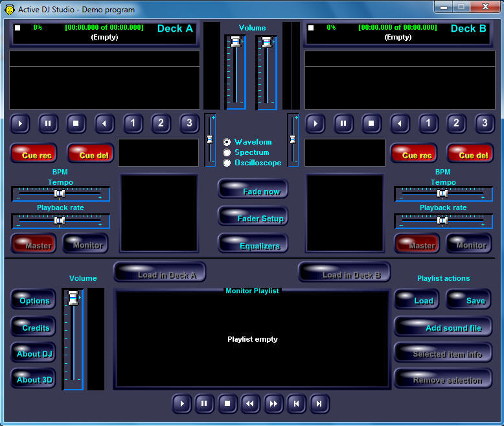
Task: Click Deck B waveform display area
Action: [400, 80]
